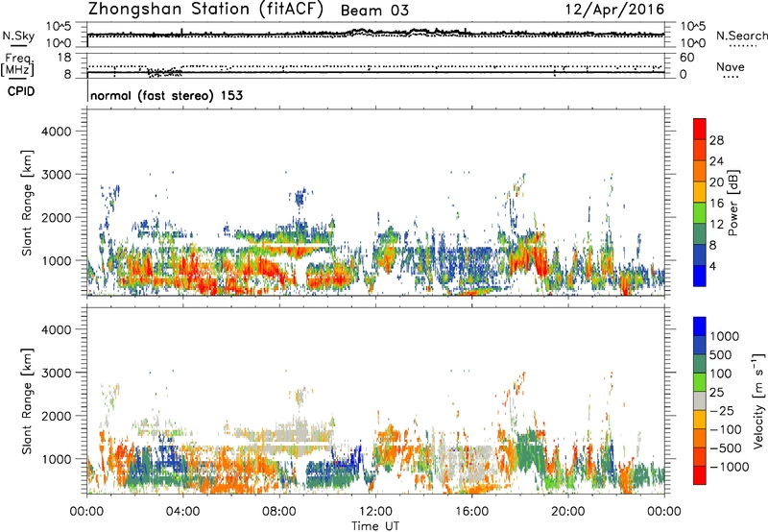The width and height of the screenshot is (768, 532).
Task: Click the solid line sample under N.Sky
Action: point(17,45)
